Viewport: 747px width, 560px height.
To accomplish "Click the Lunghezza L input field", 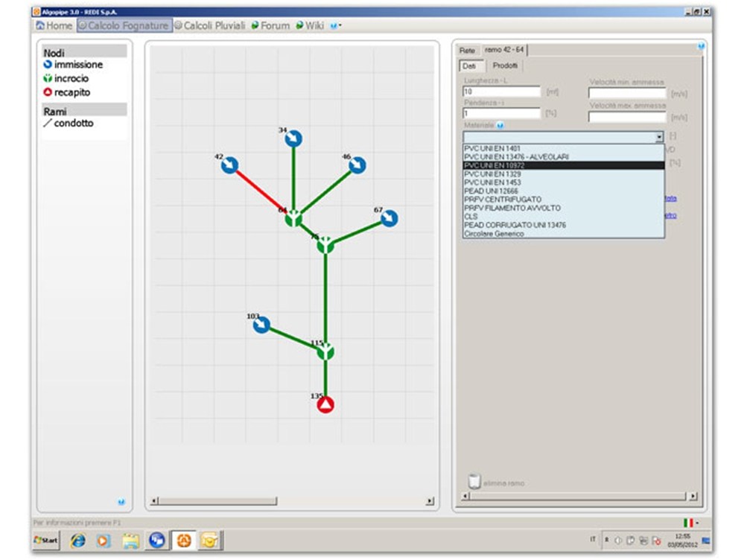I will point(501,92).
